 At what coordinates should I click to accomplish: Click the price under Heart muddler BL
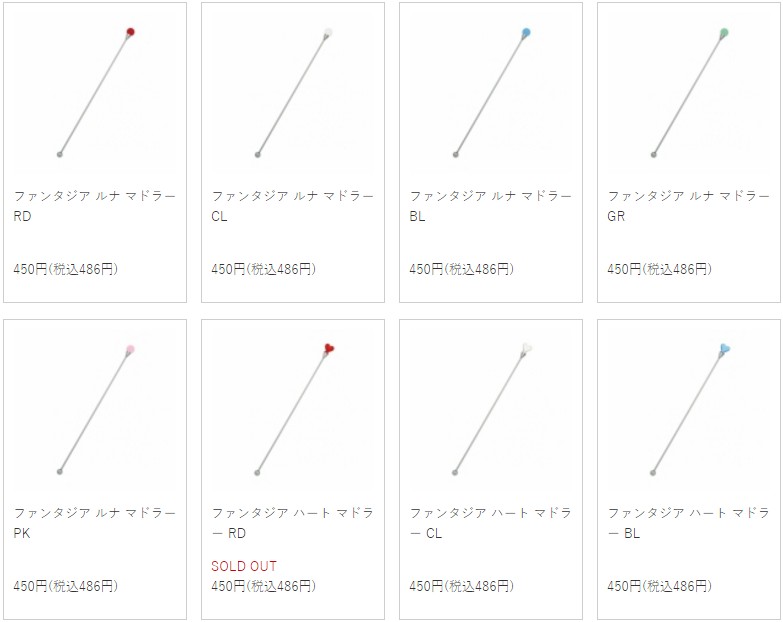[x=659, y=586]
